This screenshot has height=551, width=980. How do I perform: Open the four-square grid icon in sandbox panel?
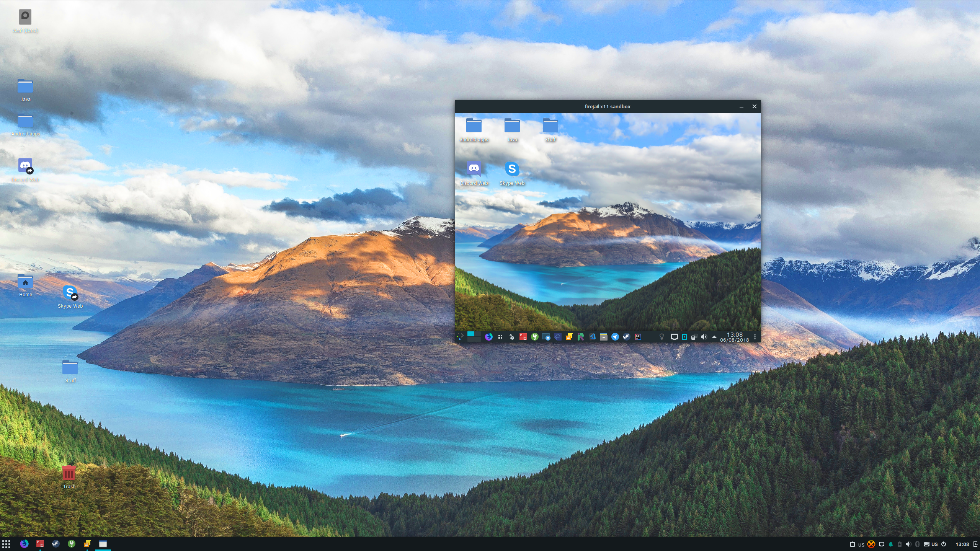coord(500,337)
